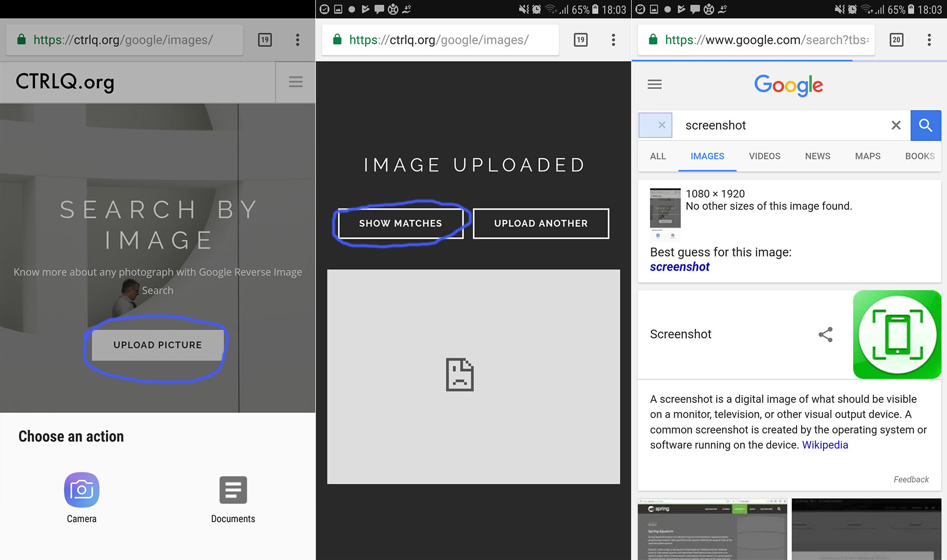
Task: Open Chrome three-dot menu on Google results page
Action: 929,40
